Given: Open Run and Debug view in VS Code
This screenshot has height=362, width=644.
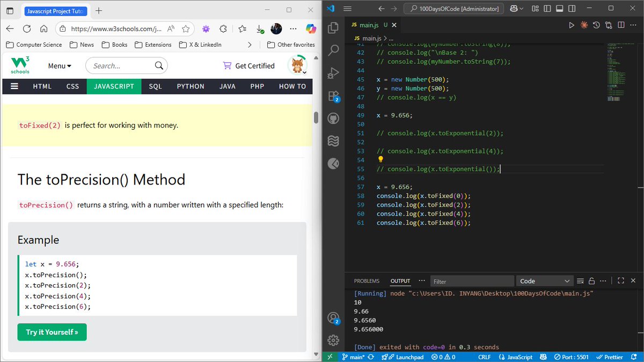Looking at the screenshot, I should (333, 73).
